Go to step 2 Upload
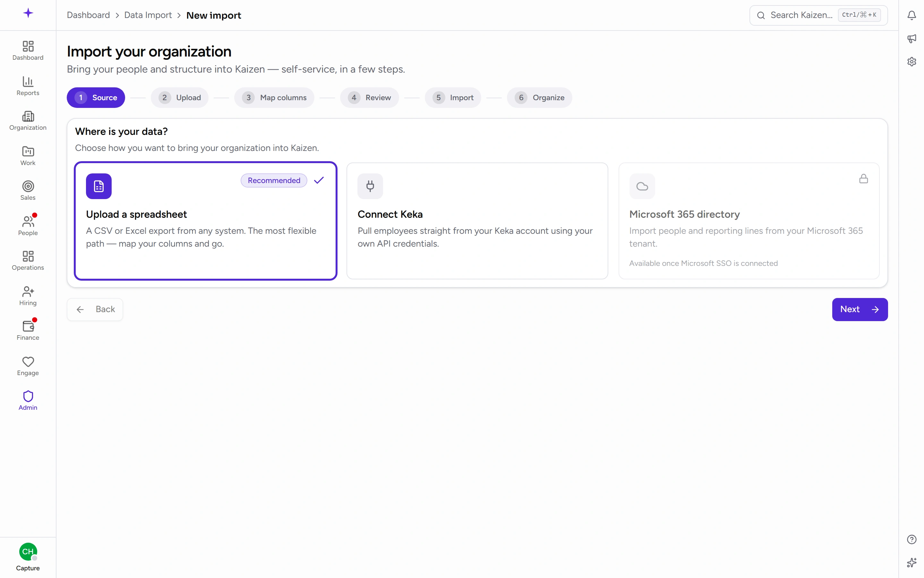The width and height of the screenshot is (924, 578). tap(179, 98)
